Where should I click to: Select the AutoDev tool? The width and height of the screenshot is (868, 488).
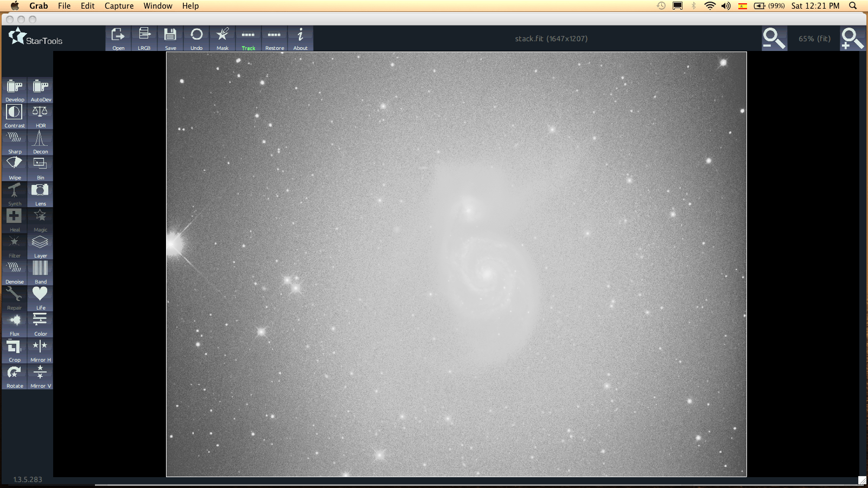(40, 90)
